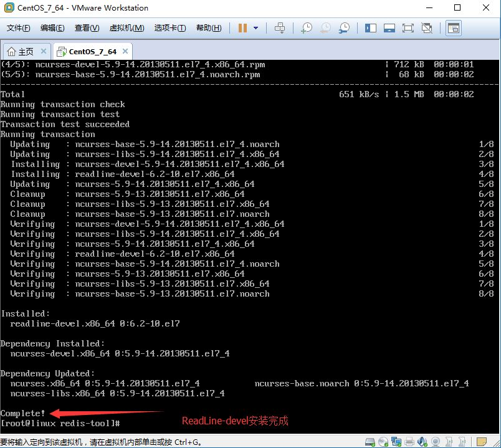
Task: Click the pause virtual machine button
Action: click(x=242, y=28)
